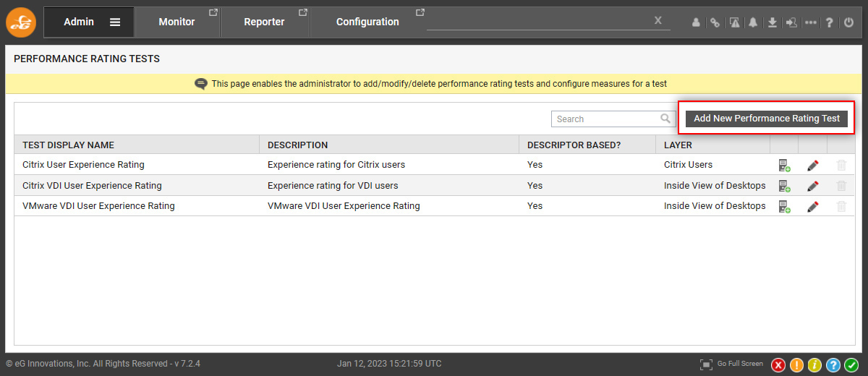Go to the Configuration tab
The image size is (868, 376).
(367, 22)
